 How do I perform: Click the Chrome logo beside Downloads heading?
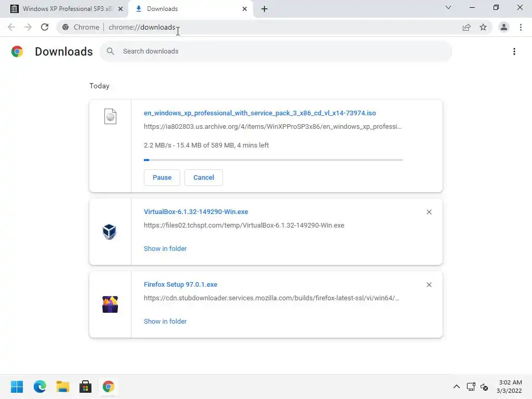(x=17, y=51)
